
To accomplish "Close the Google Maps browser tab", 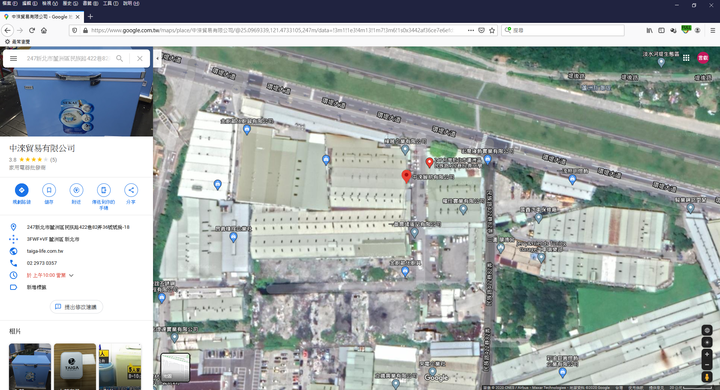I will [78, 17].
